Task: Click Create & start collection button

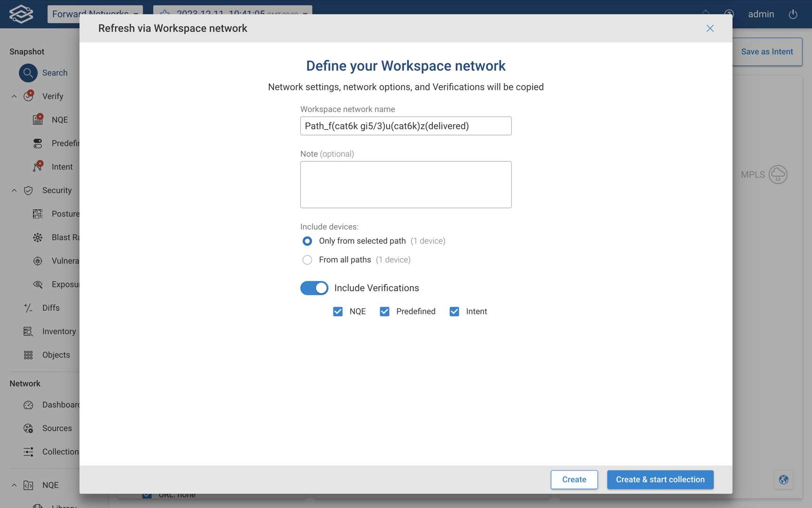Action: pos(660,479)
